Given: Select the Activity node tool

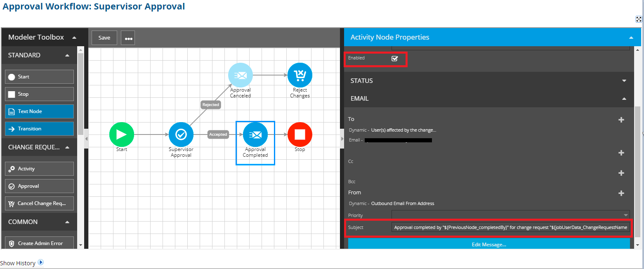Looking at the screenshot, I should (x=39, y=168).
